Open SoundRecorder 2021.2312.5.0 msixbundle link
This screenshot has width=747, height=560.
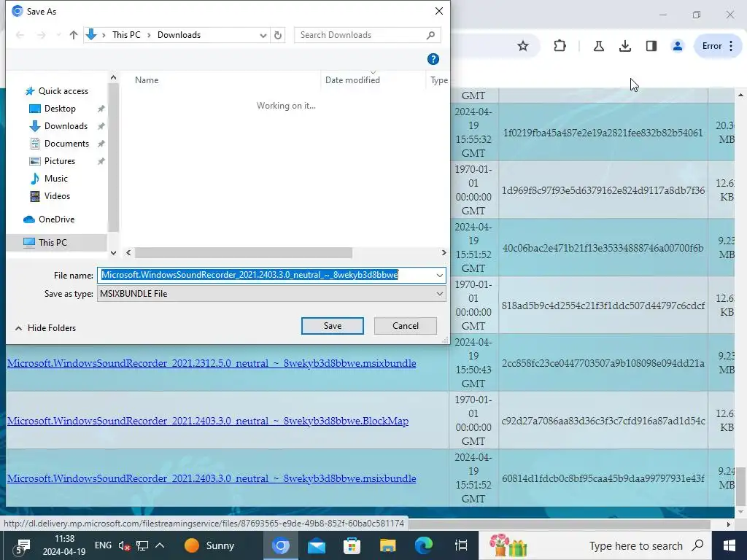coord(212,363)
